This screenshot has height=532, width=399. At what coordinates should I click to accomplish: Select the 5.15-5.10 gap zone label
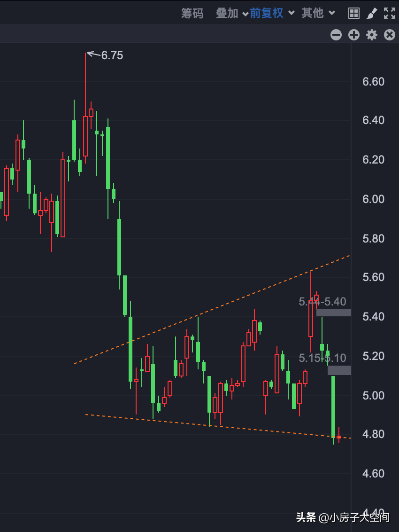click(x=322, y=358)
